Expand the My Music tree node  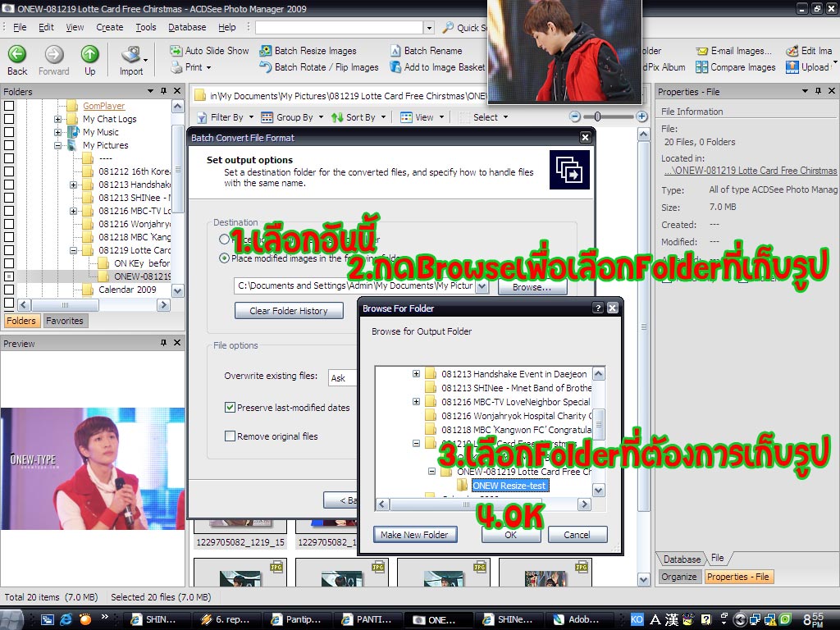pos(58,132)
